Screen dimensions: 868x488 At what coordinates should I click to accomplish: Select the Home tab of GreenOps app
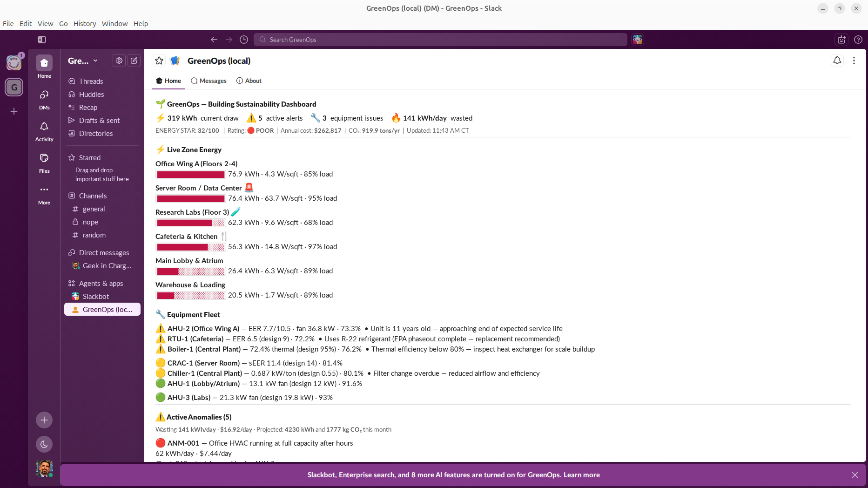(x=168, y=81)
